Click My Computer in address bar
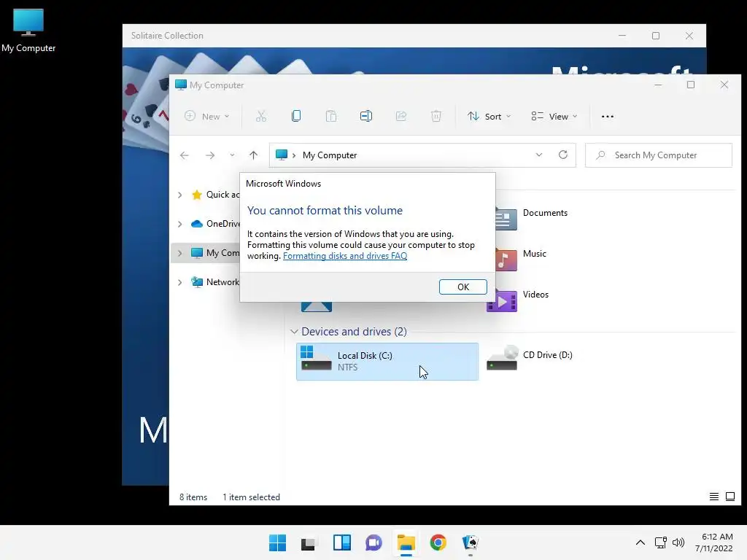This screenshot has height=560, width=747. tap(330, 155)
